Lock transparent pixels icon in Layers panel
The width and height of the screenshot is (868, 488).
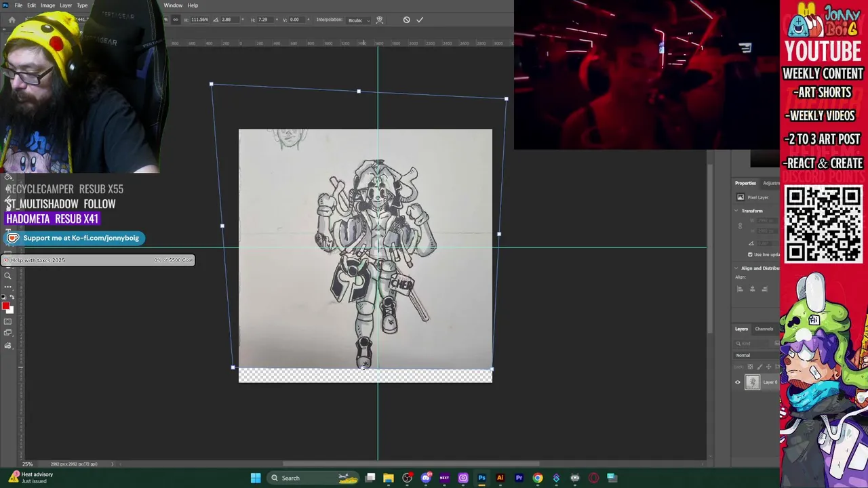750,367
